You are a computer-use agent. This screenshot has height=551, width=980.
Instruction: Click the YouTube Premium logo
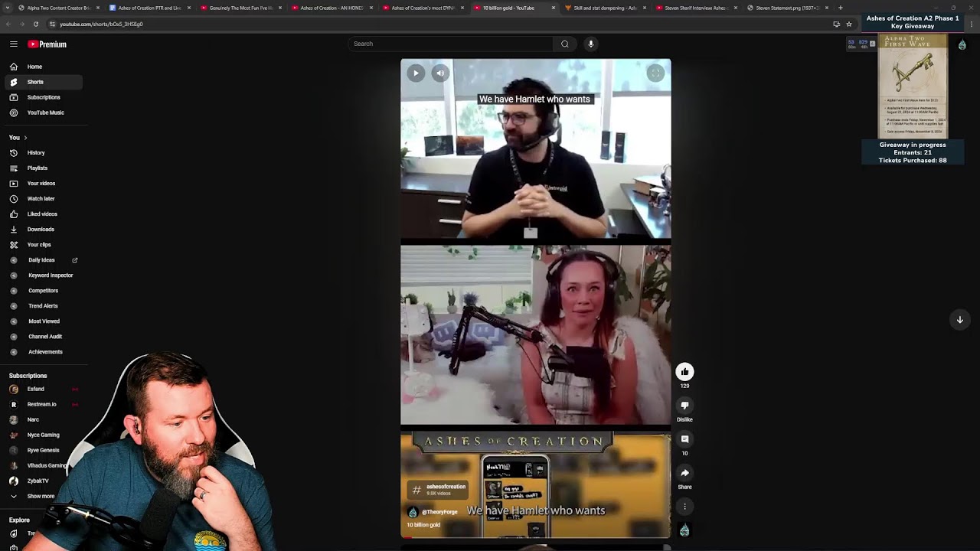click(47, 44)
